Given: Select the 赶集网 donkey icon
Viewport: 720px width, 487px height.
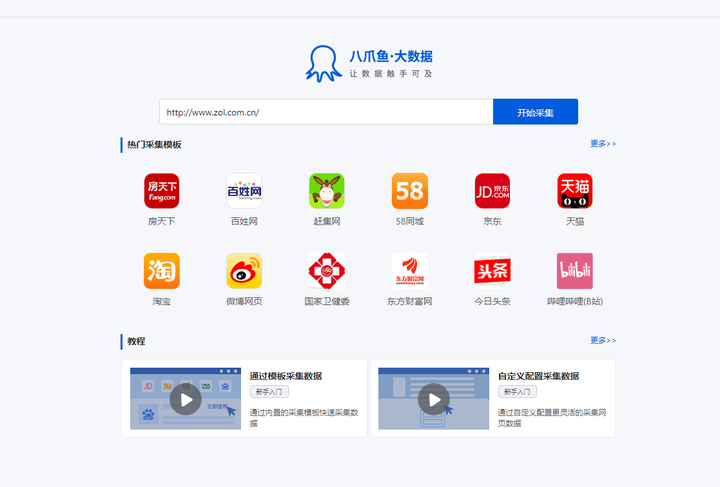Looking at the screenshot, I should click(x=327, y=191).
